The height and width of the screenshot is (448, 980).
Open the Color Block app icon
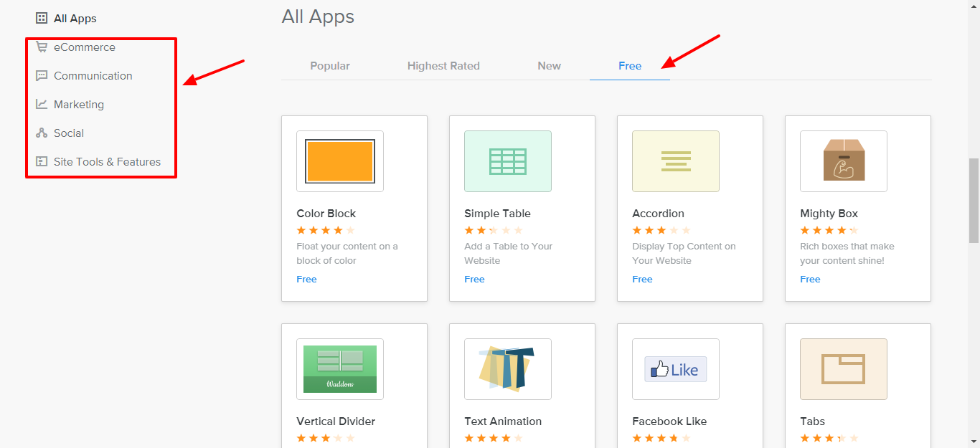click(340, 161)
